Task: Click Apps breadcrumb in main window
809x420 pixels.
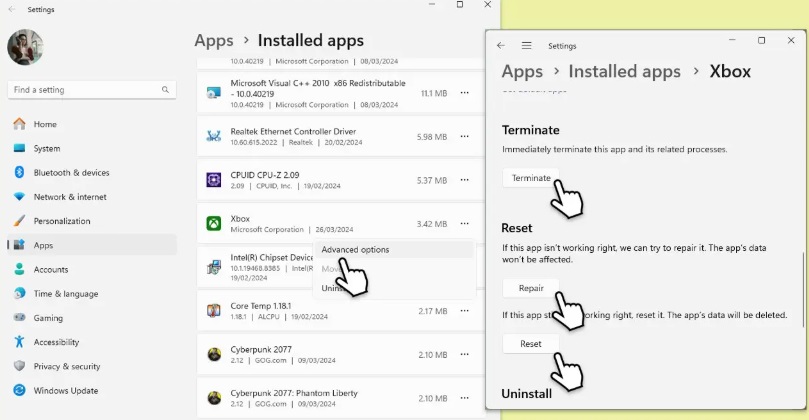Action: click(x=214, y=41)
